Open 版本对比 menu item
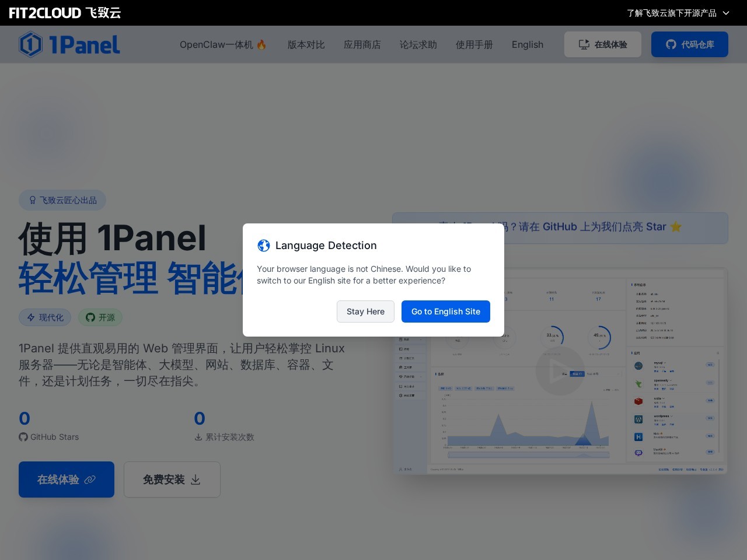 (x=306, y=45)
